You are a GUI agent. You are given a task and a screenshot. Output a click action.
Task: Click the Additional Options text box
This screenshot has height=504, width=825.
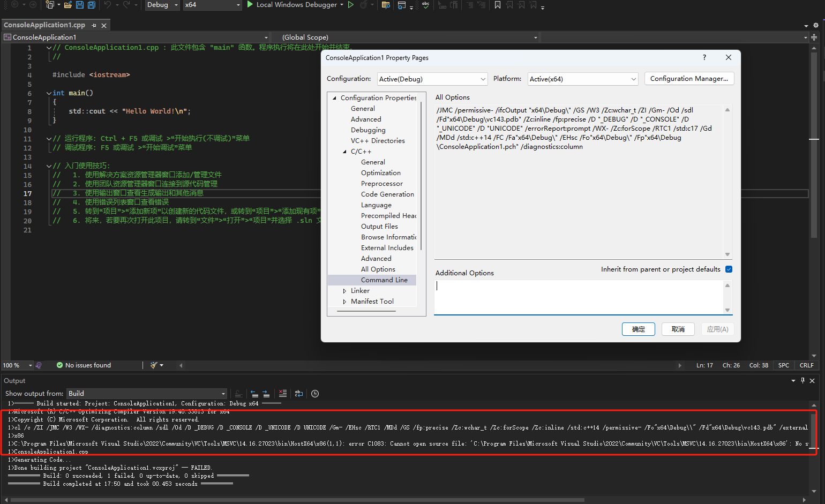(x=579, y=297)
